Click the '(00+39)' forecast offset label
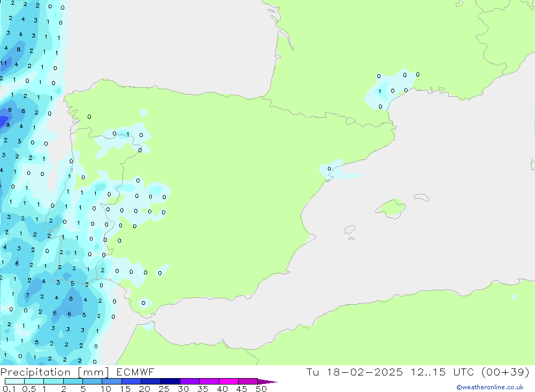 coord(506,372)
